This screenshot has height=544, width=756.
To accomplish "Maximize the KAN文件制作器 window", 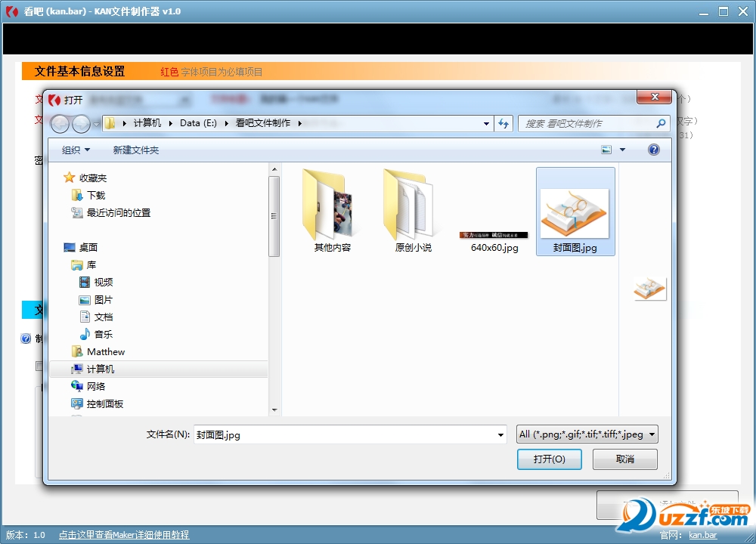I will tap(723, 11).
